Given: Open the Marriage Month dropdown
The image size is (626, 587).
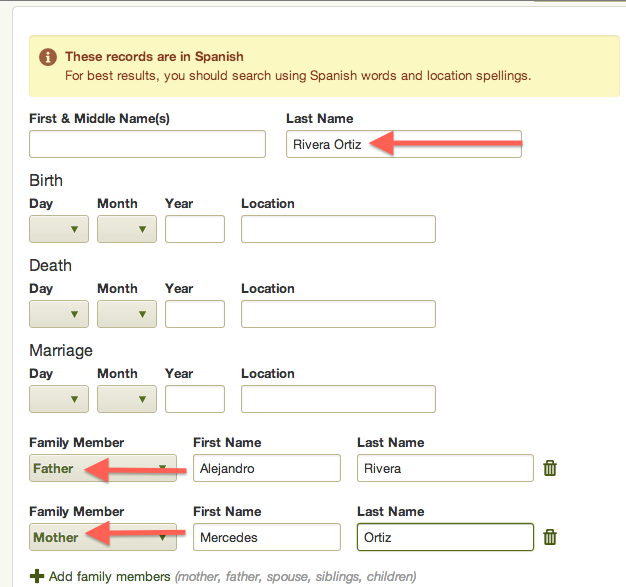Looking at the screenshot, I should 127,399.
